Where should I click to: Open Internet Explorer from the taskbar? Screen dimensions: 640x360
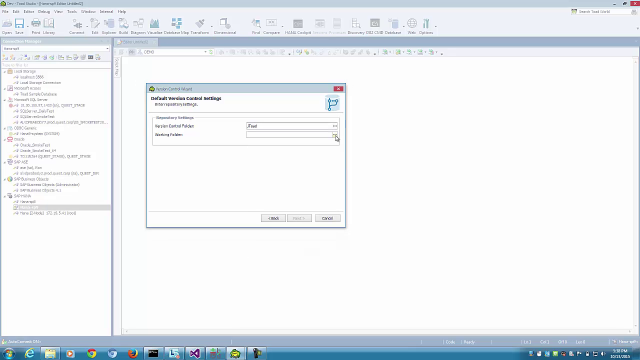coord(29,353)
